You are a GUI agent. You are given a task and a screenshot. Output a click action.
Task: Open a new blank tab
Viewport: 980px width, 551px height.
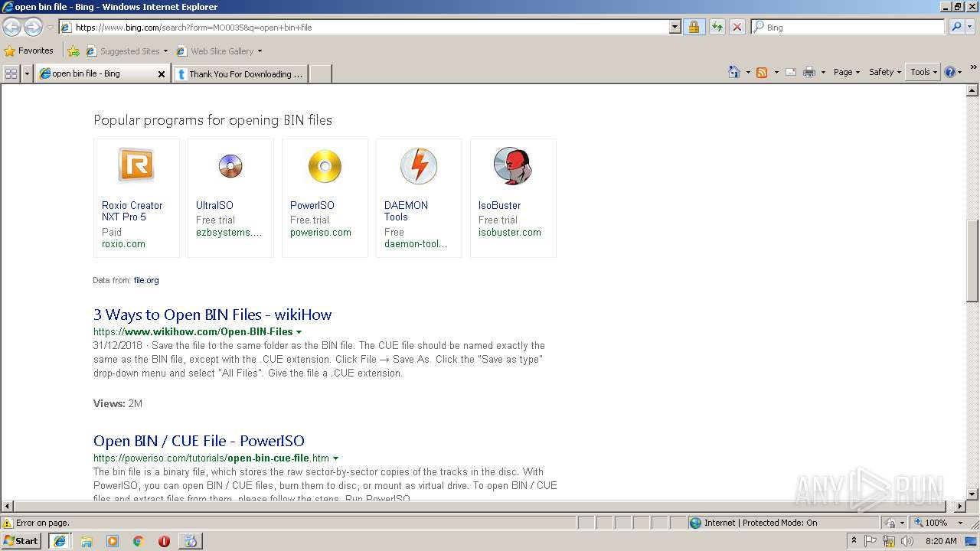click(321, 73)
